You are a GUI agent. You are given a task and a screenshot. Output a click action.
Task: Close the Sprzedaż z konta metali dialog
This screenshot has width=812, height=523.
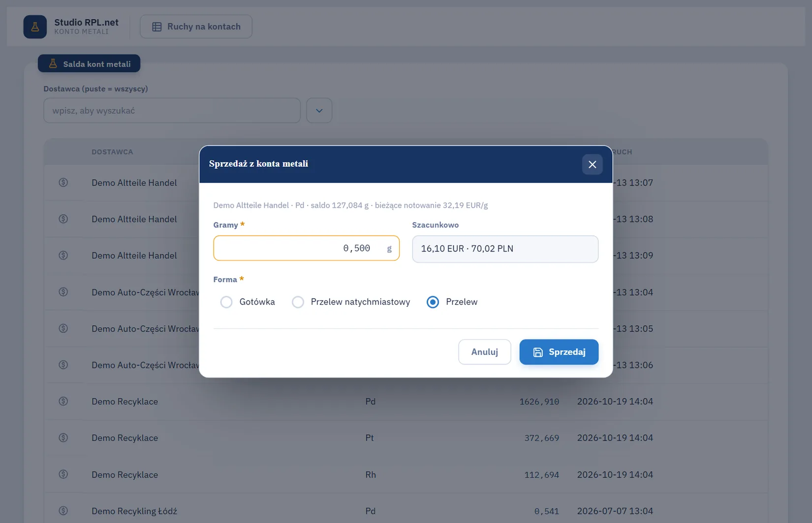pyautogui.click(x=592, y=164)
